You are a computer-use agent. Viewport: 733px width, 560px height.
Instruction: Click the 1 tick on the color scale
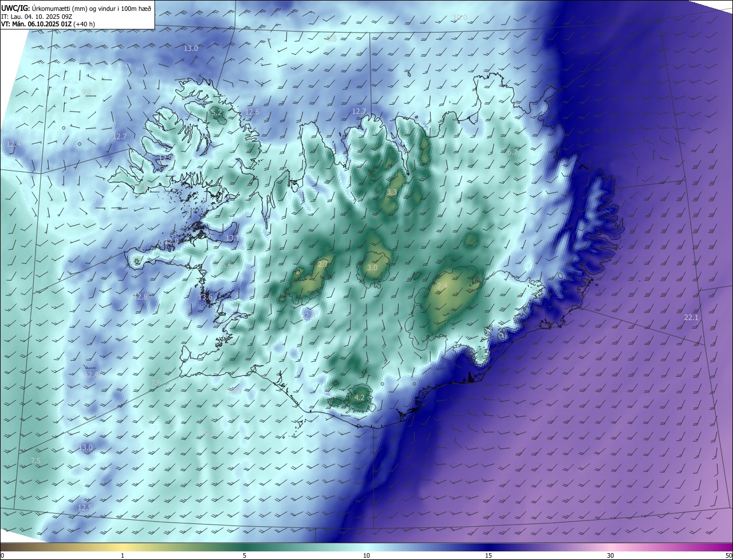click(123, 555)
